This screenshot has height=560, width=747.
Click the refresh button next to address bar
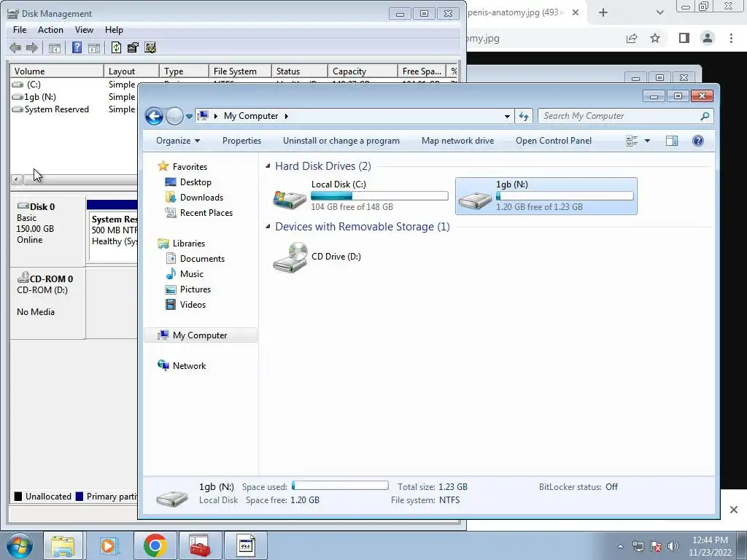(524, 116)
